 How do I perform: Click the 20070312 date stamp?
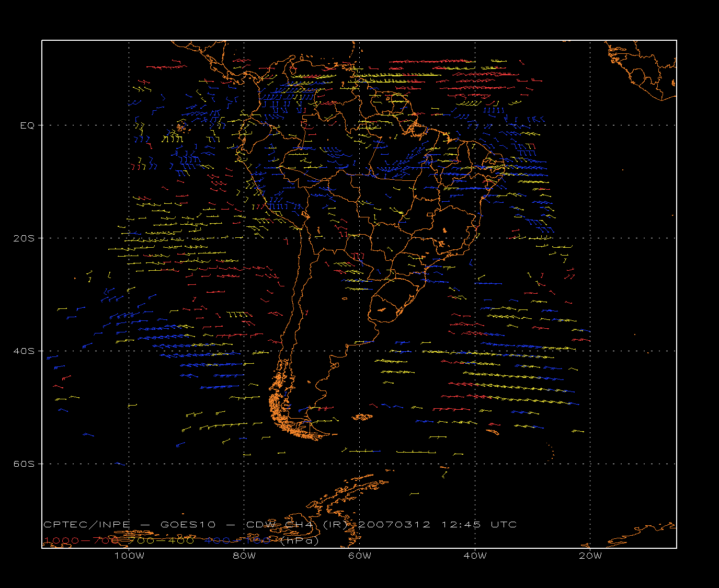[x=394, y=524]
